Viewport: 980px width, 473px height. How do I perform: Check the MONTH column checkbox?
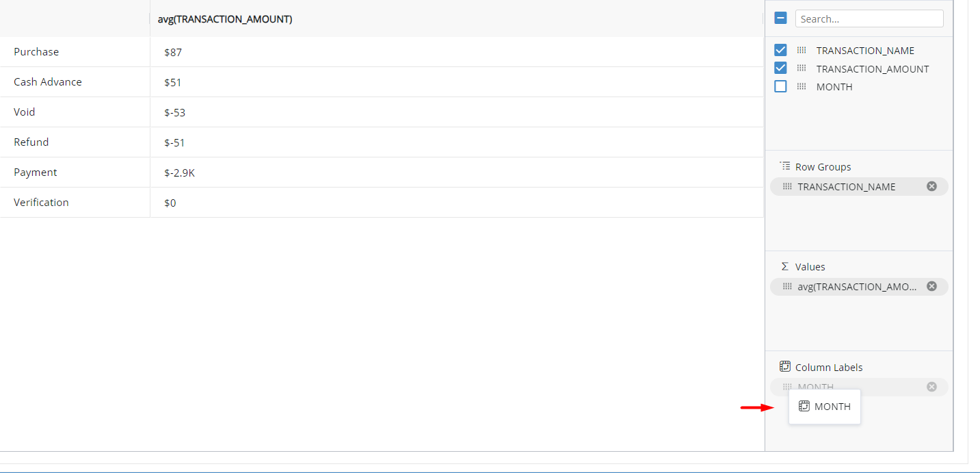pos(780,86)
